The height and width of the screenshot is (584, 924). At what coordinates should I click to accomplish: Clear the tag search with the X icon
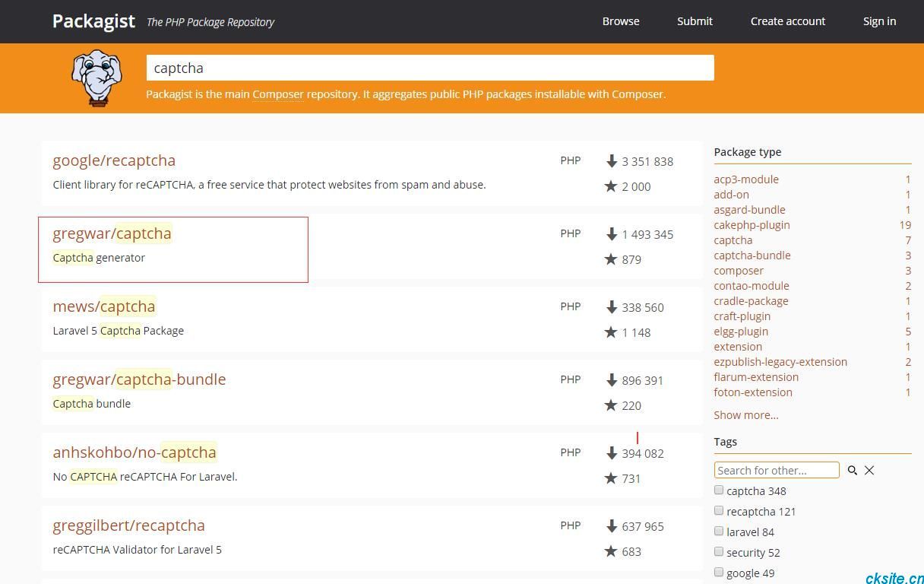pyautogui.click(x=869, y=471)
